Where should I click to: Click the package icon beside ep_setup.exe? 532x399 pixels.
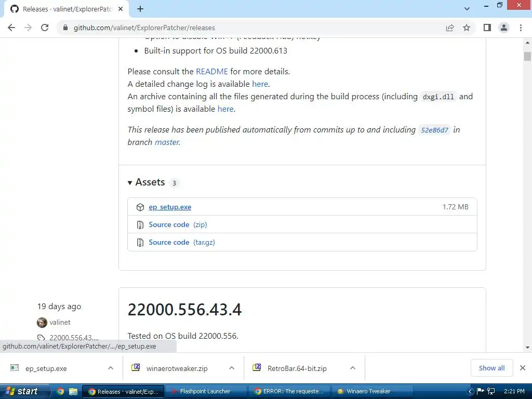click(140, 207)
